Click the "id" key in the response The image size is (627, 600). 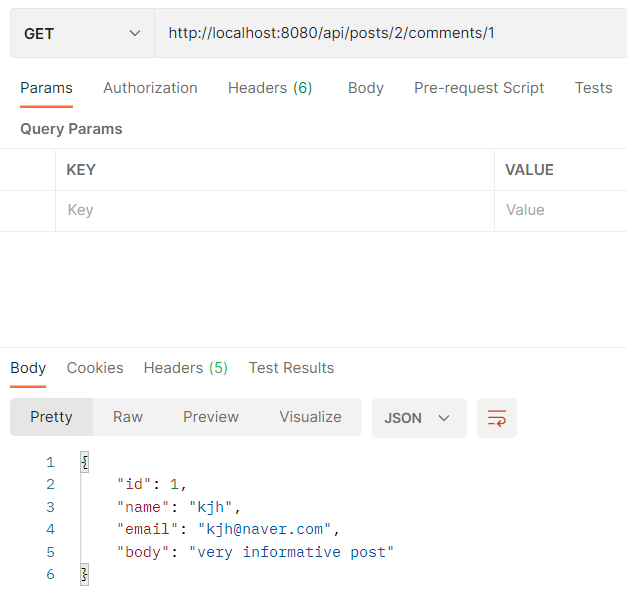click(x=134, y=484)
